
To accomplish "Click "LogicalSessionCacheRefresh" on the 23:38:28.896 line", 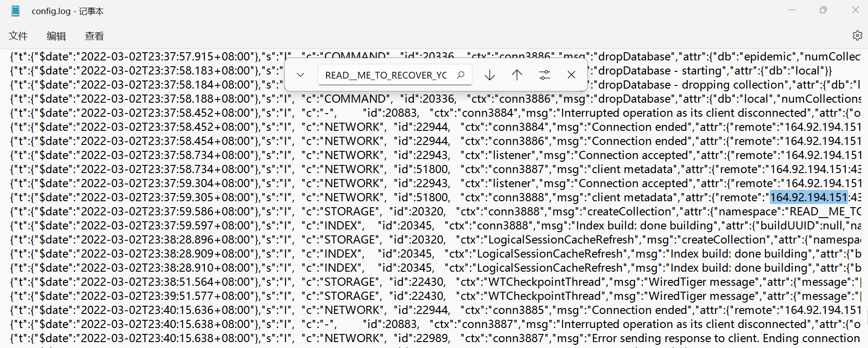I will tap(561, 240).
